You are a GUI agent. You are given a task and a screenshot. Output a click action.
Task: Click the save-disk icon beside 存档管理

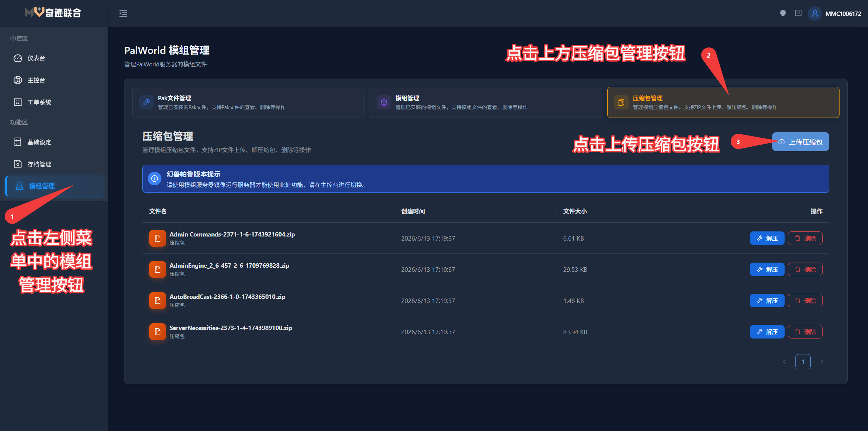(x=18, y=164)
